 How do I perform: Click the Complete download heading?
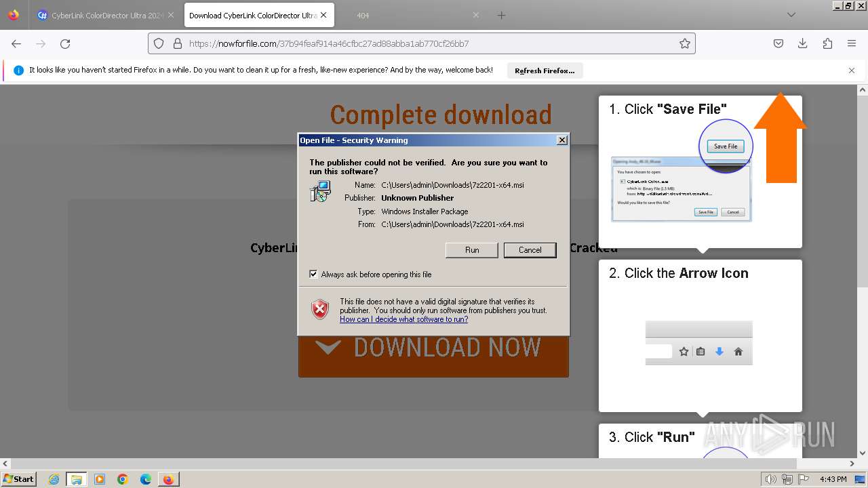441,115
